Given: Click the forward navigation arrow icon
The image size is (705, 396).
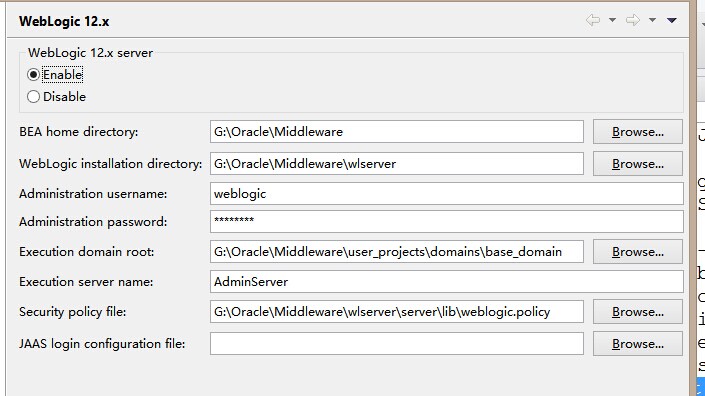Looking at the screenshot, I should [x=633, y=20].
